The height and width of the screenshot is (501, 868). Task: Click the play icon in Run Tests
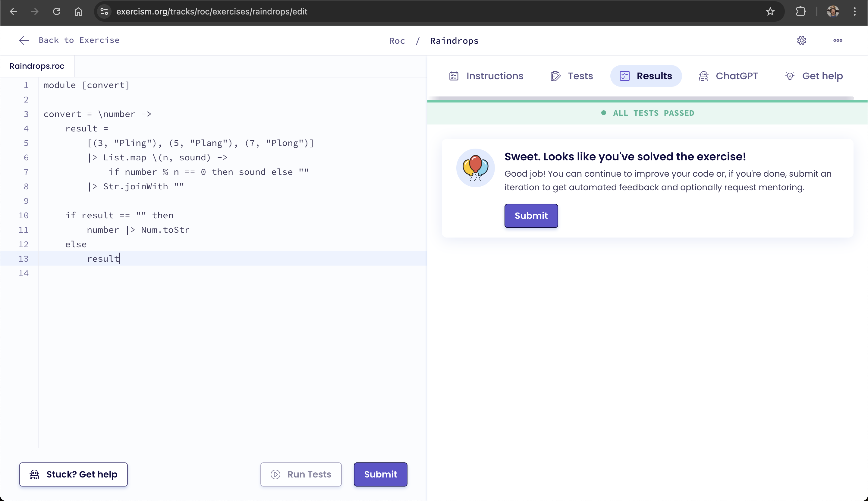275,474
